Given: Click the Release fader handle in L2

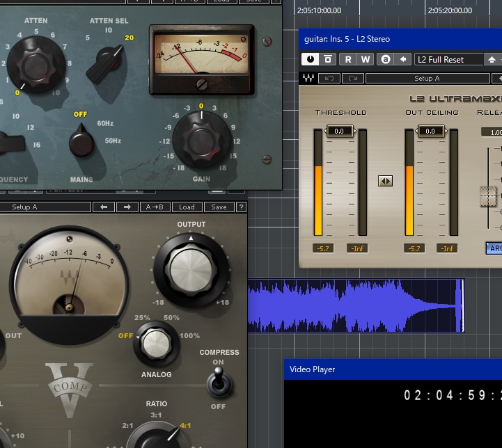Looking at the screenshot, I should tap(488, 196).
